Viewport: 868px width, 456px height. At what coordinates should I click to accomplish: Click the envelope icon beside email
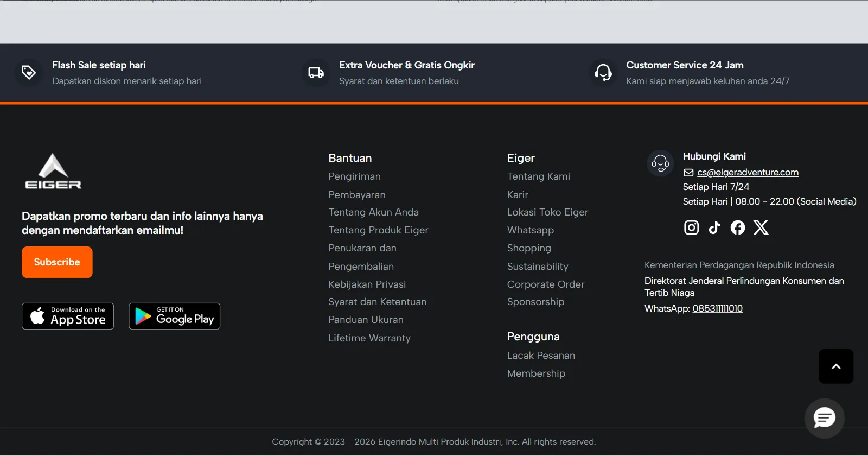click(x=688, y=173)
